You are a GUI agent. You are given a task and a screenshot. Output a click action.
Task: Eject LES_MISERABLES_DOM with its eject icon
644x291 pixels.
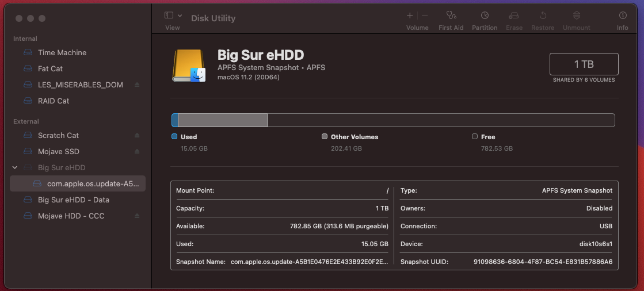coord(137,85)
